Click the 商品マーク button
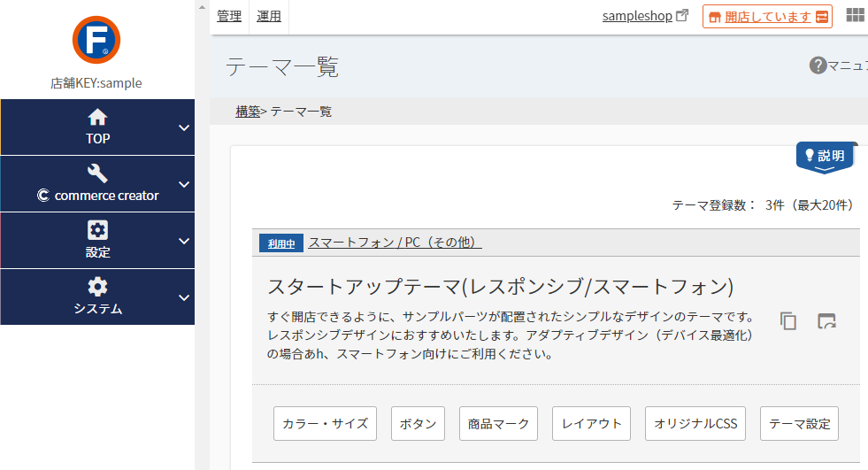Screen dimensions: 868x470 coord(498,423)
